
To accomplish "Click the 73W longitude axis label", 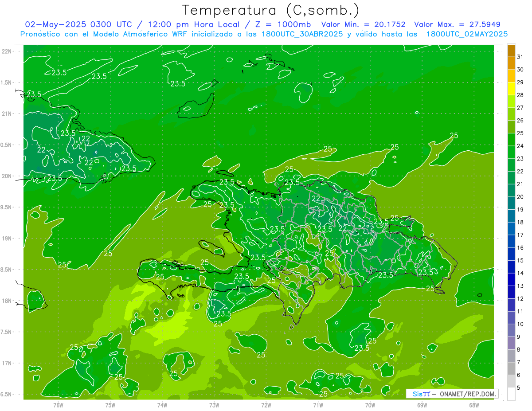I will [214, 405].
